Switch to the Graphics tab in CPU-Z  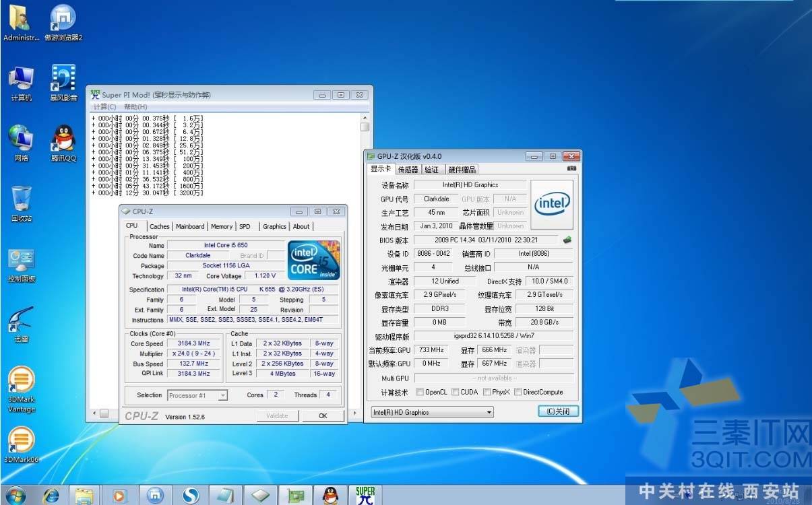click(x=275, y=227)
